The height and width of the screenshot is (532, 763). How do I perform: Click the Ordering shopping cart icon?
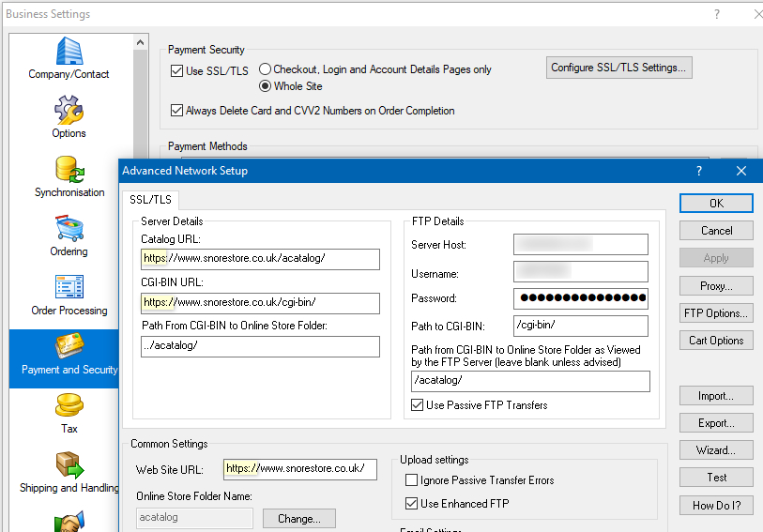pyautogui.click(x=69, y=229)
